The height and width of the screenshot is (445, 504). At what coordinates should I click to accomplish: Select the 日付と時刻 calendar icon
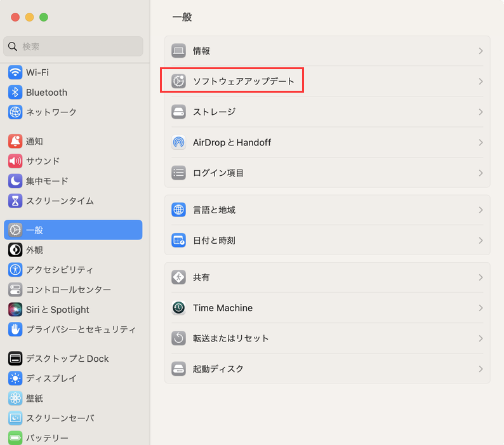click(x=179, y=241)
